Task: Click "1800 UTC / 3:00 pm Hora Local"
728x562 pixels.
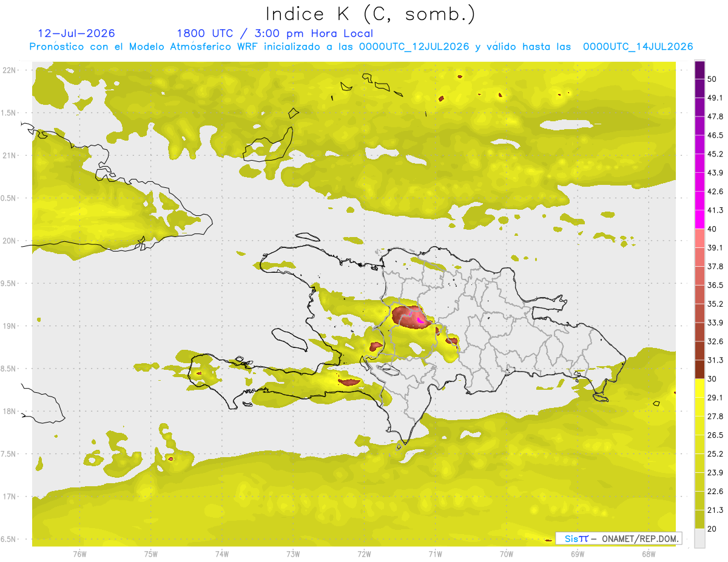Action: [275, 33]
